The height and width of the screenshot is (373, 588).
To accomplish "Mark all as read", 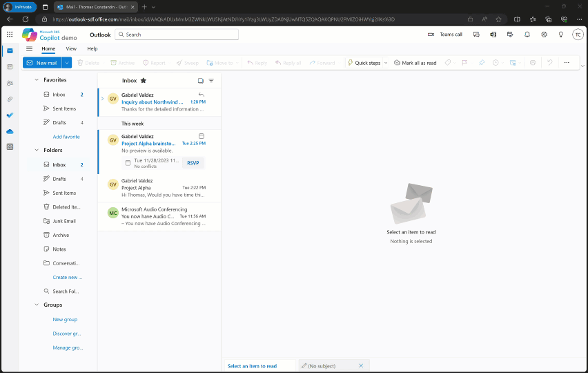I will 415,63.
